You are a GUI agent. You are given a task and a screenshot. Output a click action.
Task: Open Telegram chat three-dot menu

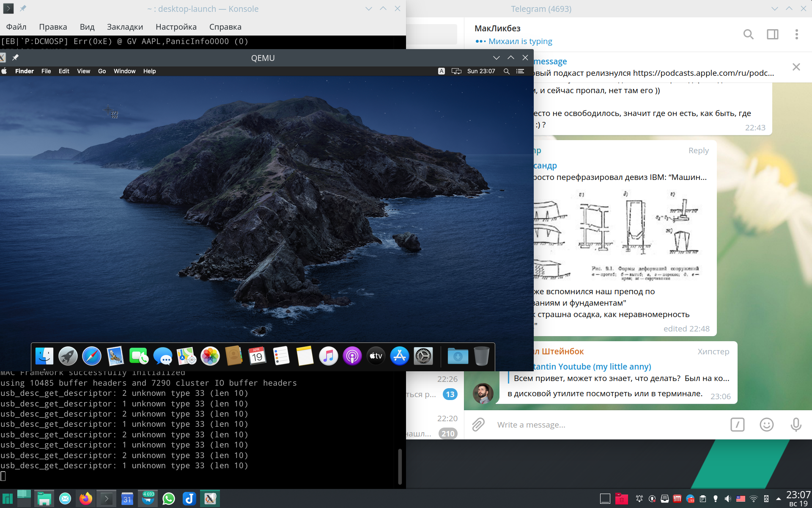click(x=797, y=34)
